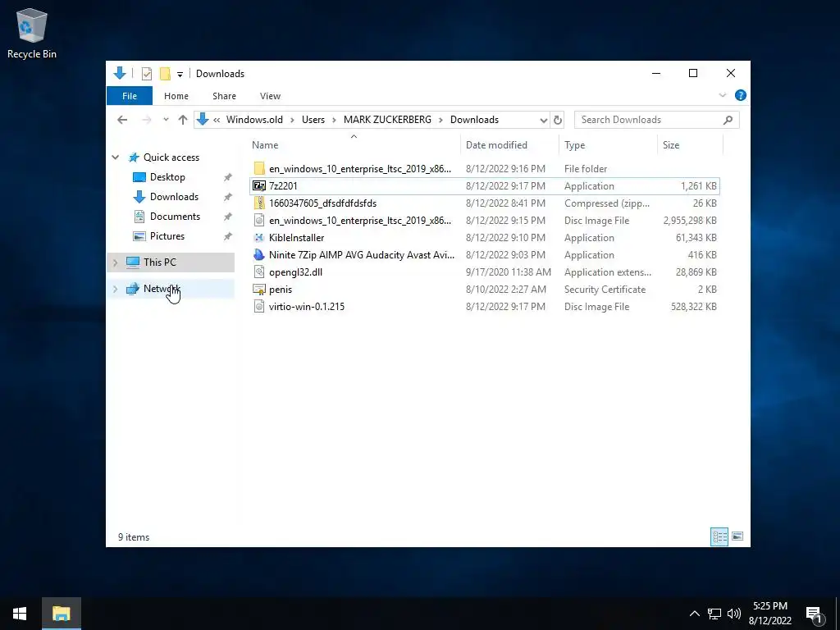Screen dimensions: 840x630
Task: Select the security certificate file icon
Action: (259, 290)
